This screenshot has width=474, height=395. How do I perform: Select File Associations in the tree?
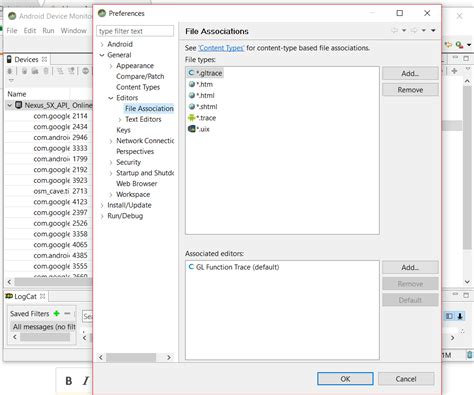pyautogui.click(x=149, y=108)
